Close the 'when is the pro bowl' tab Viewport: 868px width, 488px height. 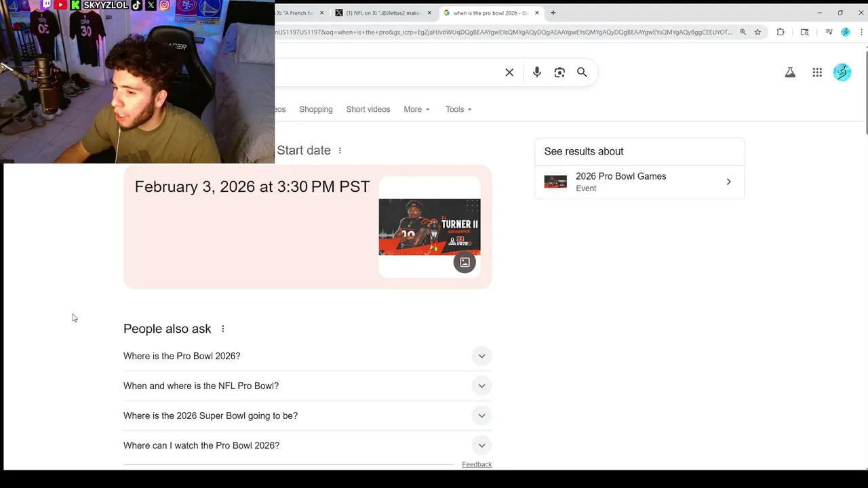537,13
